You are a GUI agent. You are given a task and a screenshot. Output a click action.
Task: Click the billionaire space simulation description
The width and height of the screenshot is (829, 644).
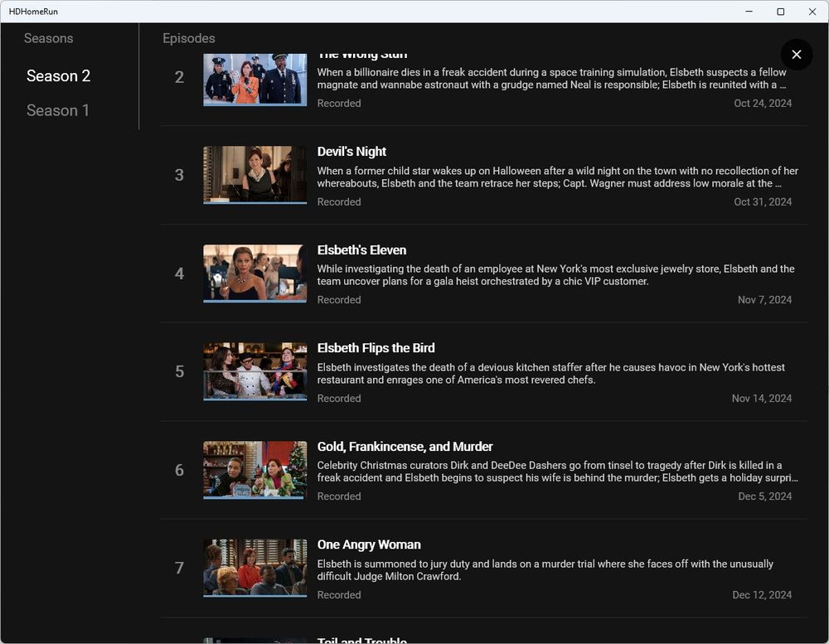[552, 78]
